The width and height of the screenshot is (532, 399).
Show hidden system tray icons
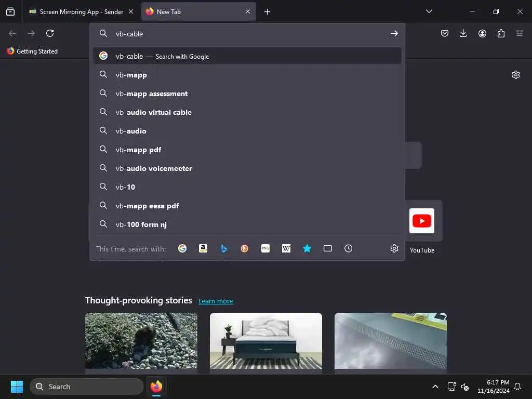pos(435,387)
